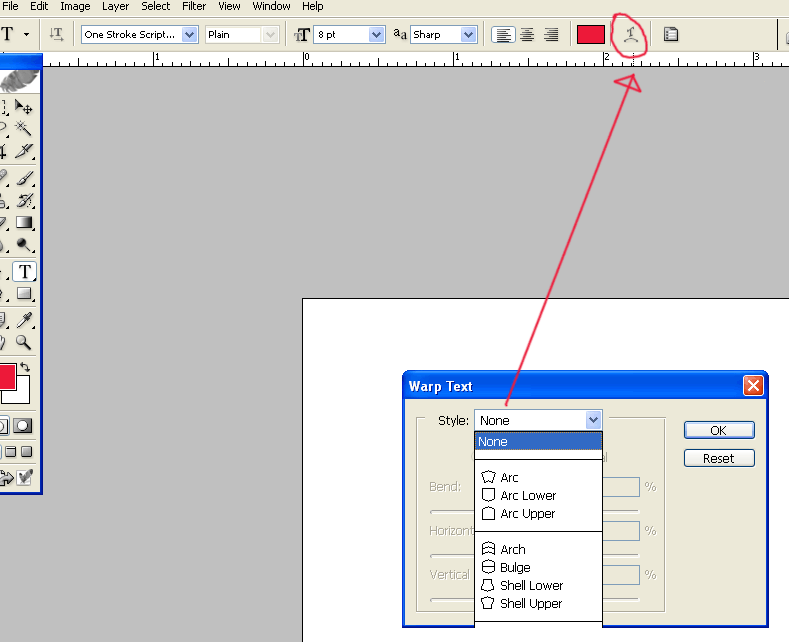789x642 pixels.
Task: Select the Gradient tool
Action: pyautogui.click(x=24, y=223)
